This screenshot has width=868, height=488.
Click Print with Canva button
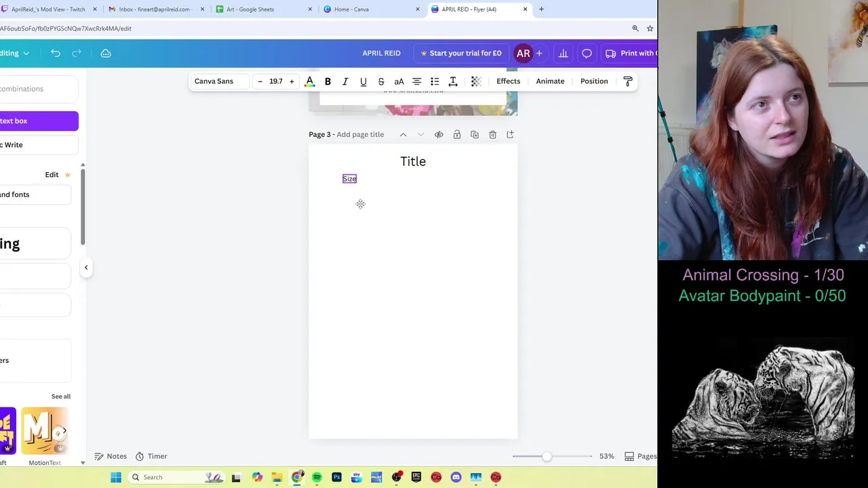[x=629, y=53]
